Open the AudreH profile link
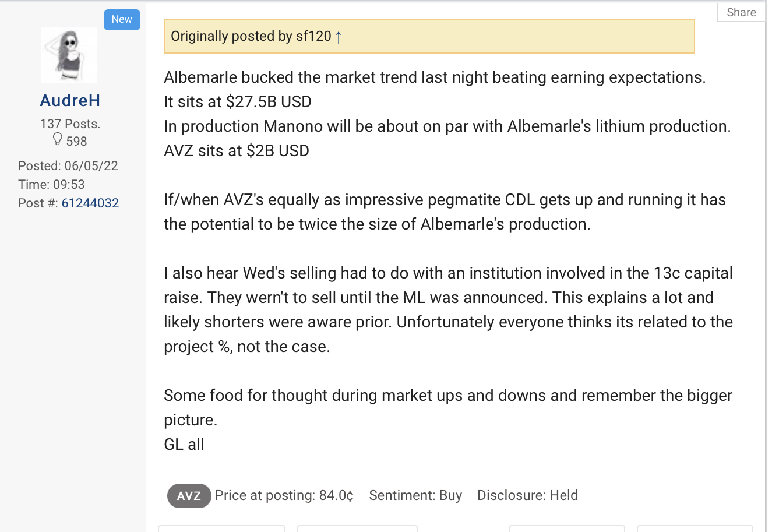This screenshot has height=532, width=772. tap(70, 101)
